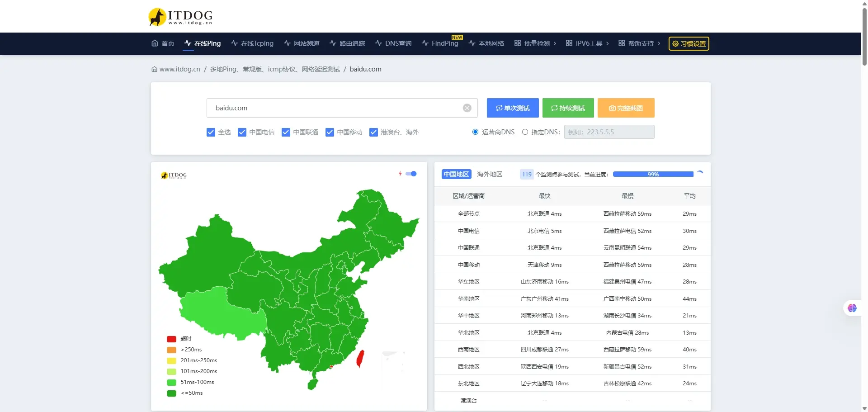Uncheck the 中国移动 checkbox
868x412 pixels.
click(330, 132)
